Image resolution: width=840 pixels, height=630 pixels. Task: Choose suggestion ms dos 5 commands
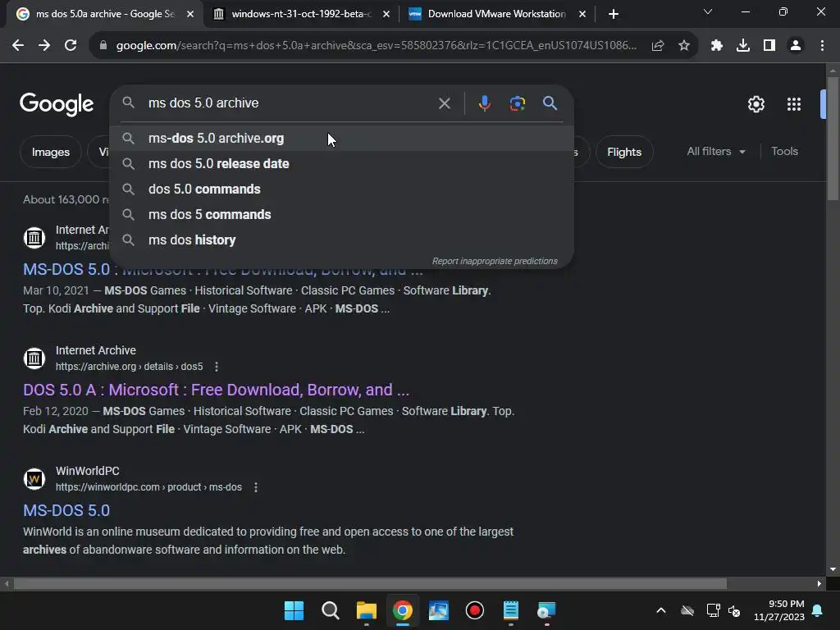(x=341, y=214)
